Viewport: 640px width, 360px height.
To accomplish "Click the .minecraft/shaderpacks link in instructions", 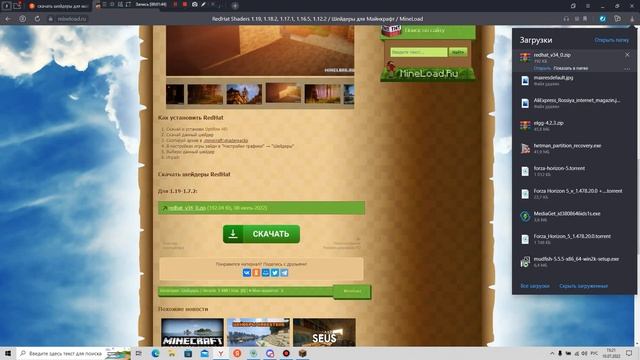I will click(x=226, y=140).
